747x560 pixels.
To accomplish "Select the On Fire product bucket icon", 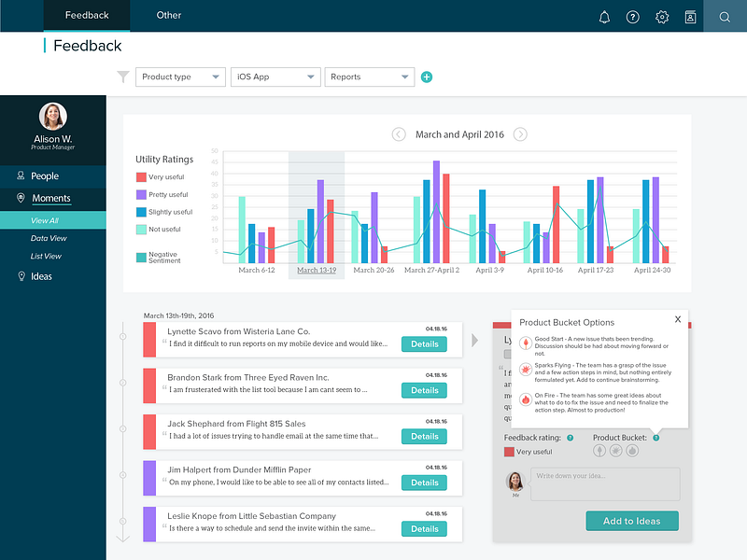I will click(x=632, y=450).
